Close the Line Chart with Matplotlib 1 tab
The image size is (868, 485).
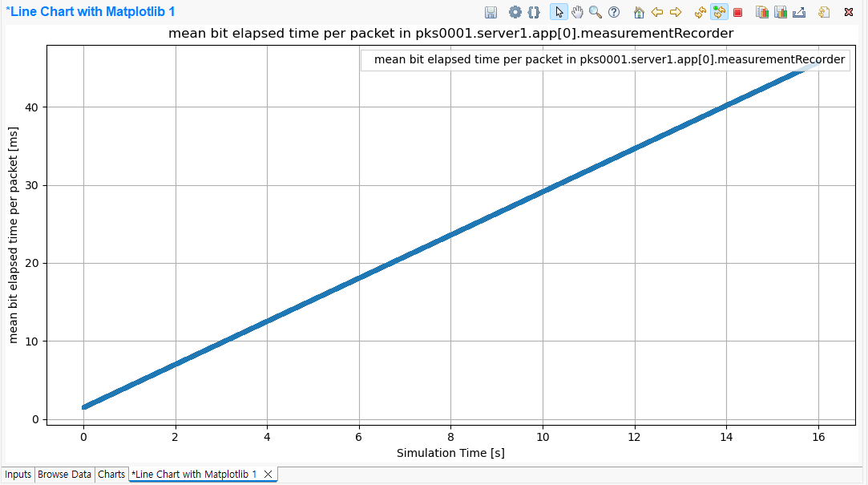[268, 475]
